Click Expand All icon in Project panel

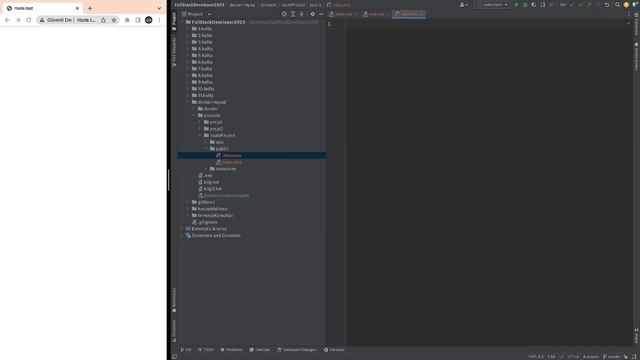tap(293, 14)
